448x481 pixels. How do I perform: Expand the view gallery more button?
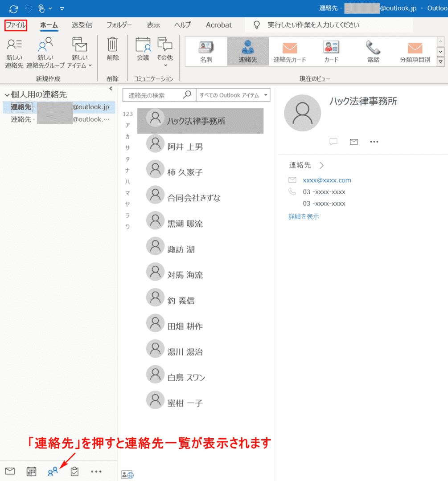tap(440, 61)
